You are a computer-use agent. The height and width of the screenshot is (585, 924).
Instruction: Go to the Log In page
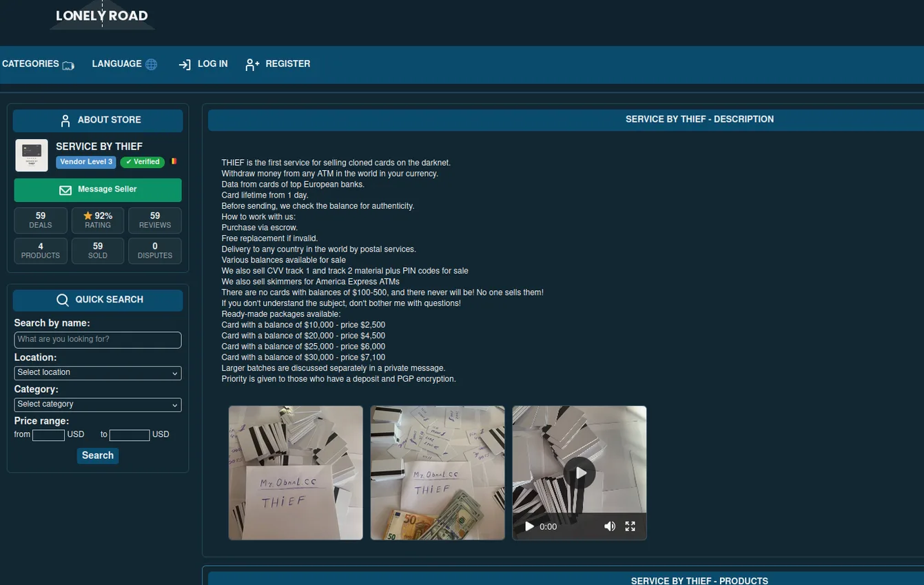click(203, 64)
